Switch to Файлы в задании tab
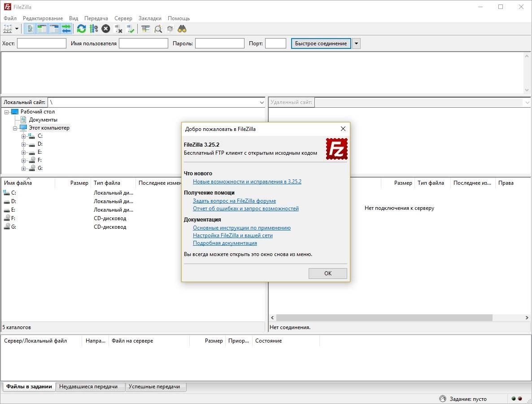The height and width of the screenshot is (404, 532). click(29, 387)
